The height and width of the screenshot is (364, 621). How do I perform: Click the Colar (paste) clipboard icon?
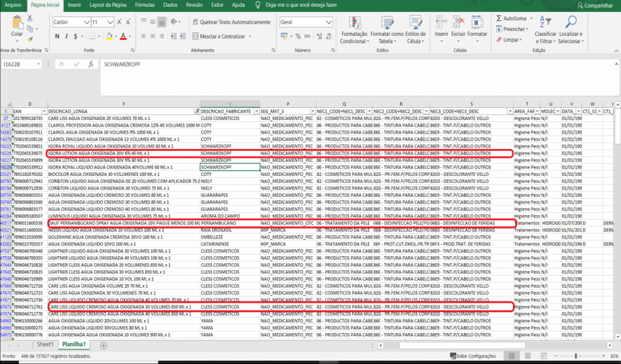(x=17, y=23)
